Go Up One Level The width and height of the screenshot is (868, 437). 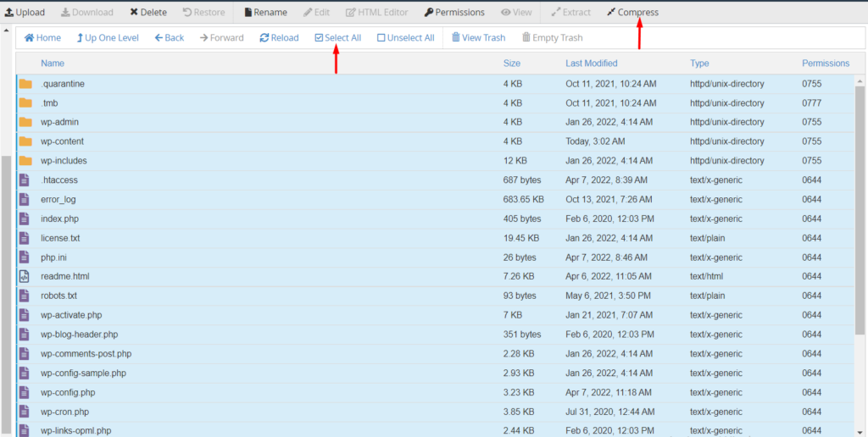108,37
